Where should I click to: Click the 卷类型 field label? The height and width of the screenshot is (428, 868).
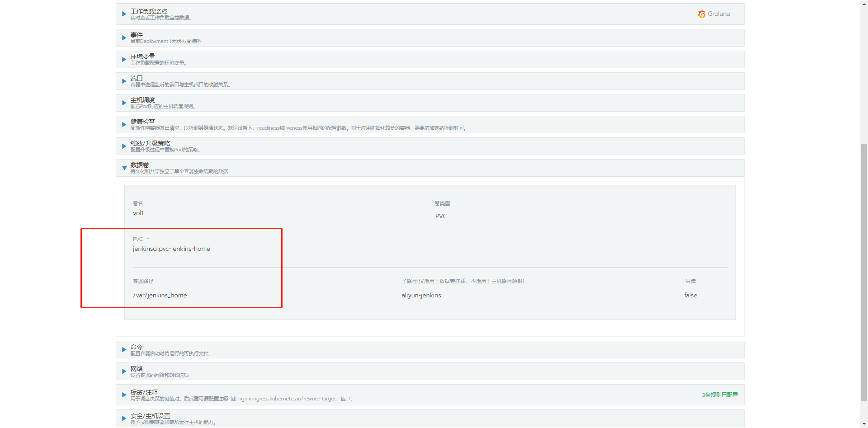(x=442, y=203)
